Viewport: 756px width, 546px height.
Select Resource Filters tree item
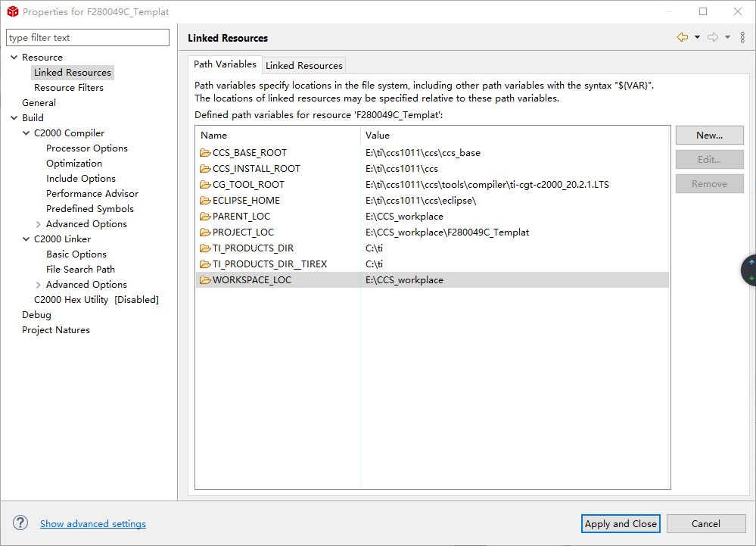69,88
